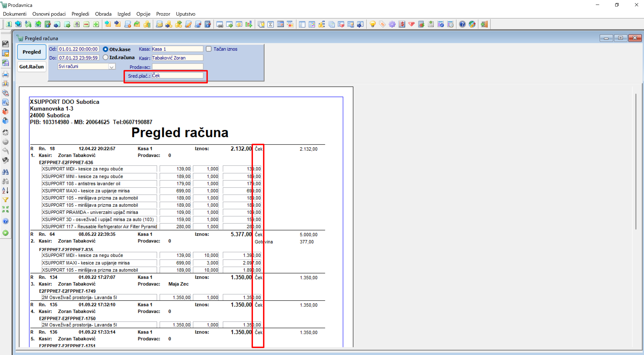Open the Pregledi menu
The height and width of the screenshot is (355, 644).
80,14
